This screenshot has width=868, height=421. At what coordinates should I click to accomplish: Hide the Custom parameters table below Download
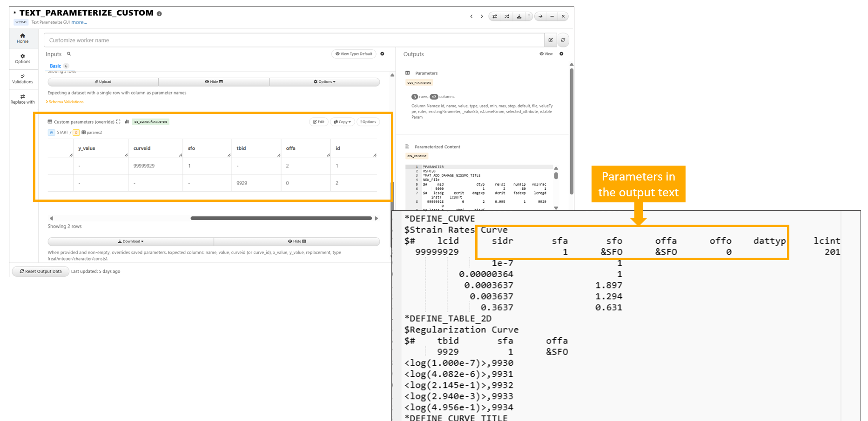[296, 241]
